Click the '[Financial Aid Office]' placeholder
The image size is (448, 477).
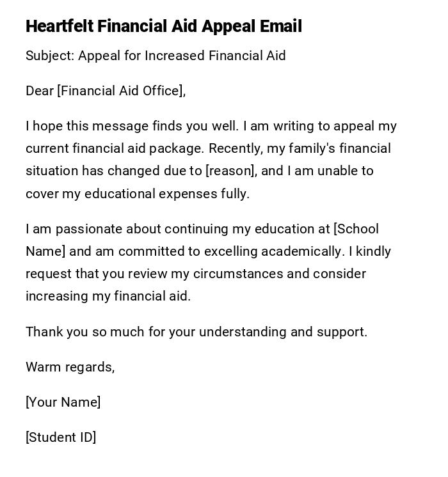121,91
